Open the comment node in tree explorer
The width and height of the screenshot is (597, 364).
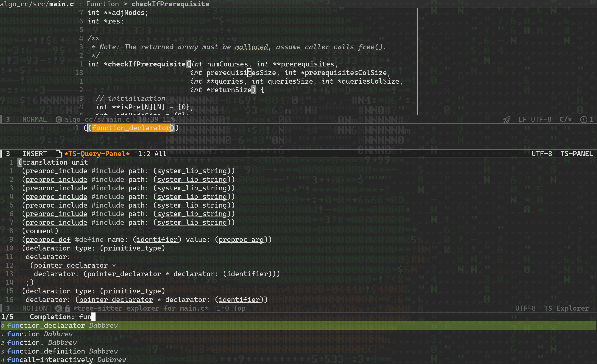coord(40,231)
